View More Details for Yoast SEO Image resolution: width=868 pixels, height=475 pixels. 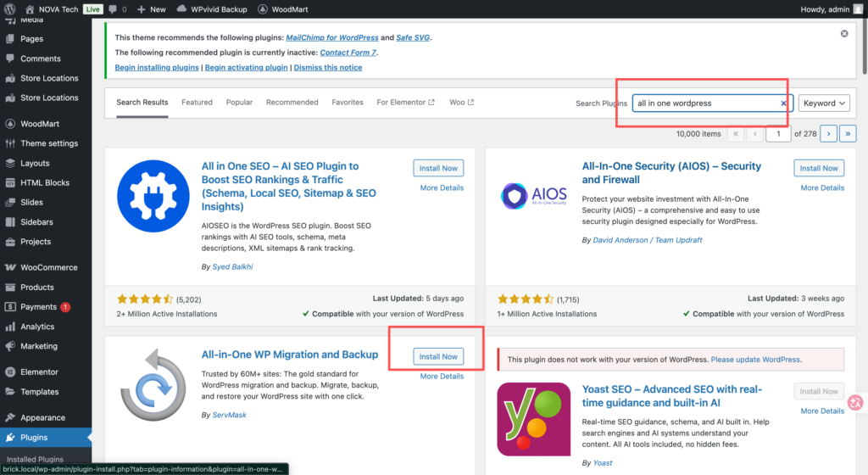(x=822, y=411)
